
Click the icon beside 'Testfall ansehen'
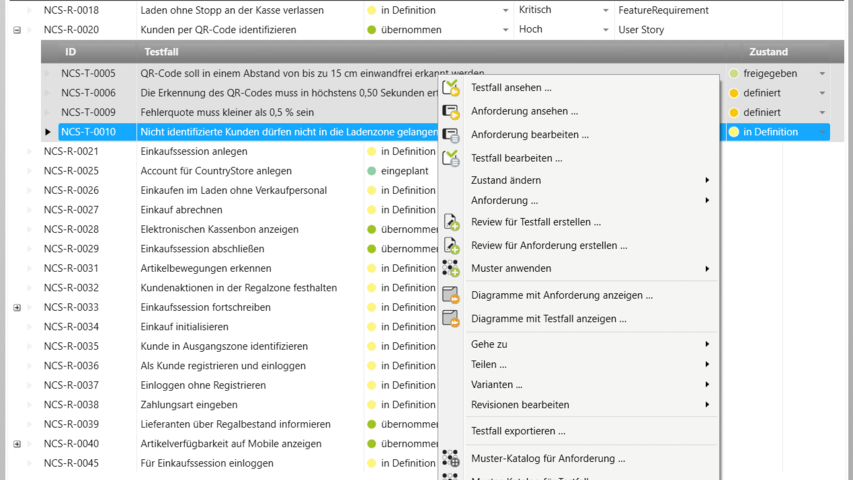(451, 88)
